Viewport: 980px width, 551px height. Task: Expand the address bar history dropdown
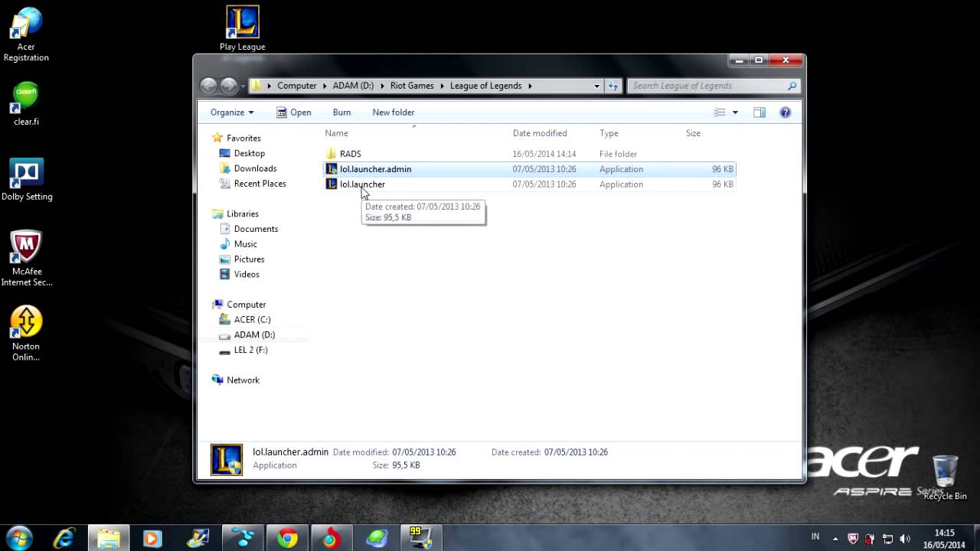click(596, 86)
